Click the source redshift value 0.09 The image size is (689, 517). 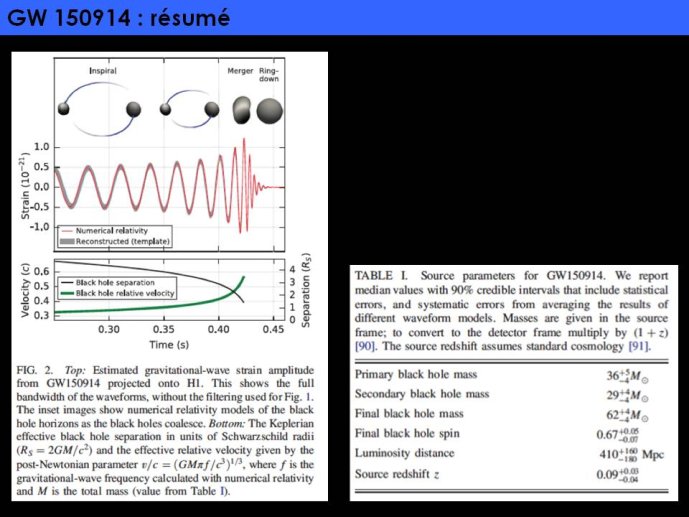pos(618,475)
